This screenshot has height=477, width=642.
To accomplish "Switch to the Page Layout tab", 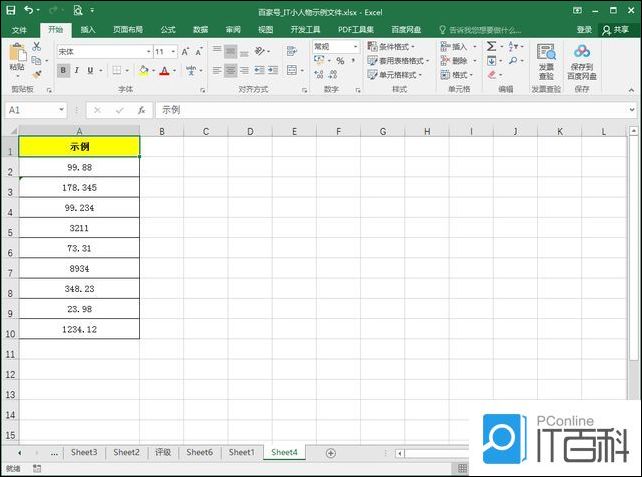I will point(128,30).
